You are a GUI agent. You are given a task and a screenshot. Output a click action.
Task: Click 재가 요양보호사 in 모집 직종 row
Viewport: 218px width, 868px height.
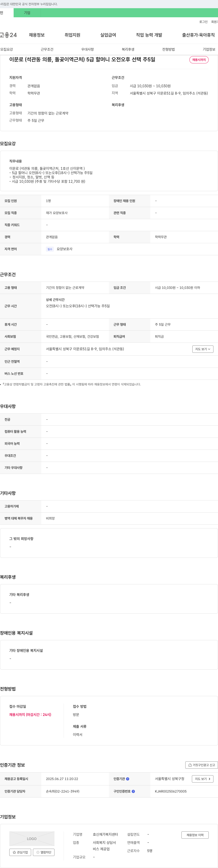(x=57, y=213)
